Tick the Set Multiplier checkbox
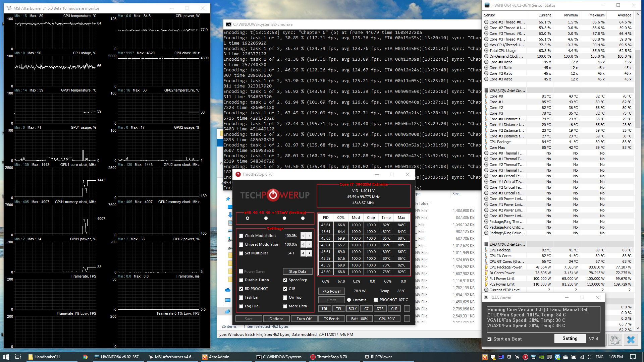The image size is (644, 362). [x=241, y=253]
